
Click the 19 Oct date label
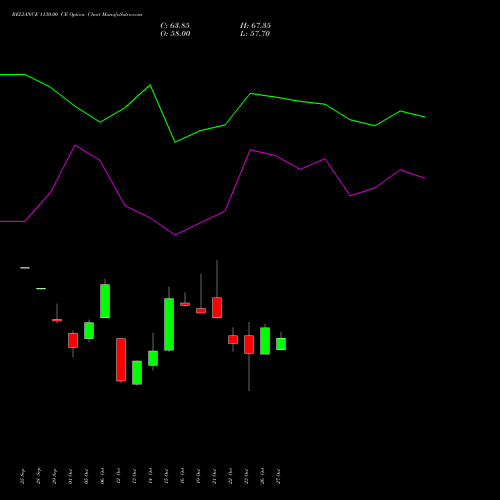pos(198,476)
